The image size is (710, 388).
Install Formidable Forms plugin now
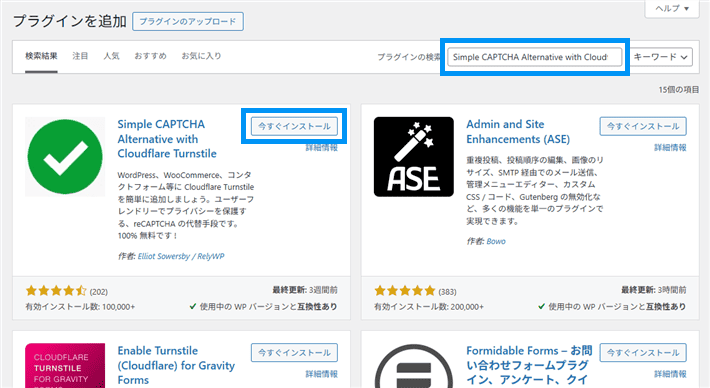[643, 353]
